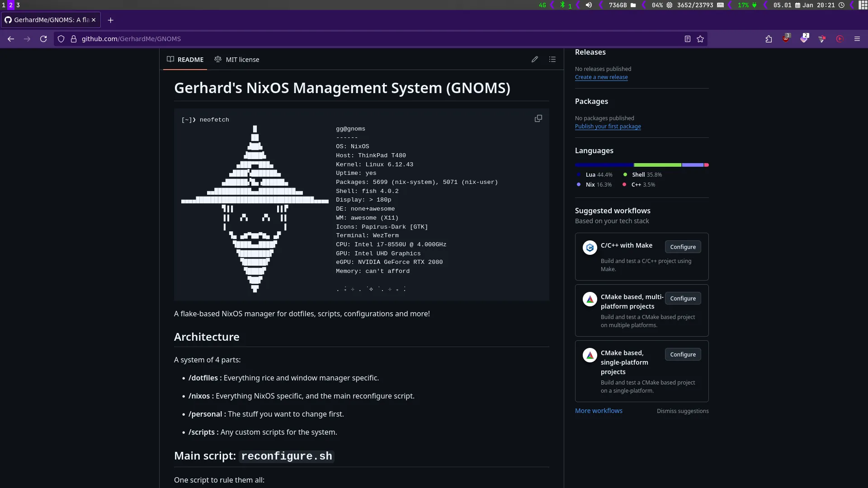
Task: Click the Create a new release link
Action: [601, 77]
